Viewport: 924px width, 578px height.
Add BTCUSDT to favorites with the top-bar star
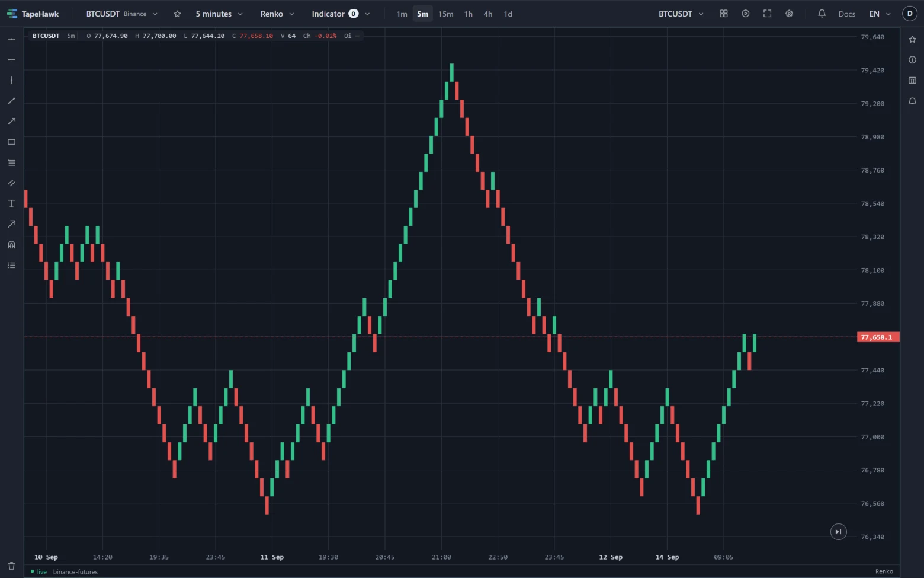pyautogui.click(x=177, y=14)
